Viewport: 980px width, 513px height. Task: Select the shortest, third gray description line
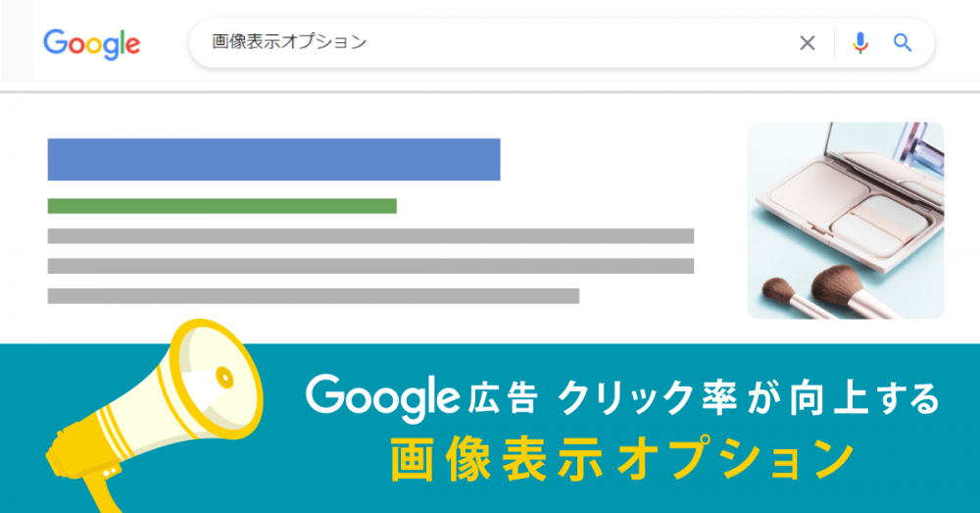314,295
